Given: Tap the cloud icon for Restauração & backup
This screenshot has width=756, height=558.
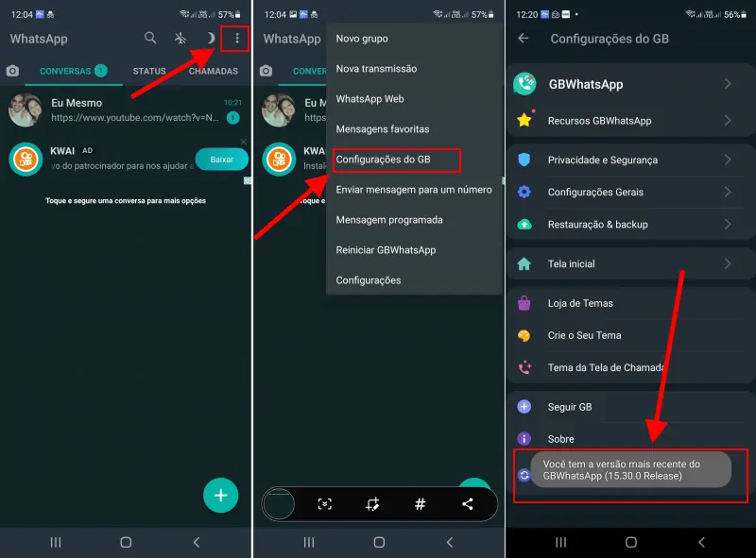Looking at the screenshot, I should coord(524,224).
